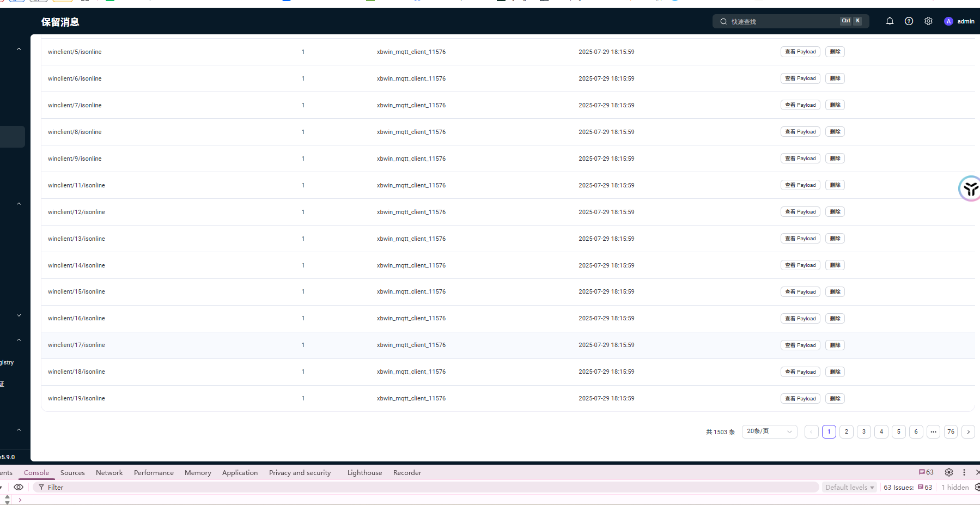The width and height of the screenshot is (980, 505).
Task: Click the quick search field
Action: tap(790, 21)
